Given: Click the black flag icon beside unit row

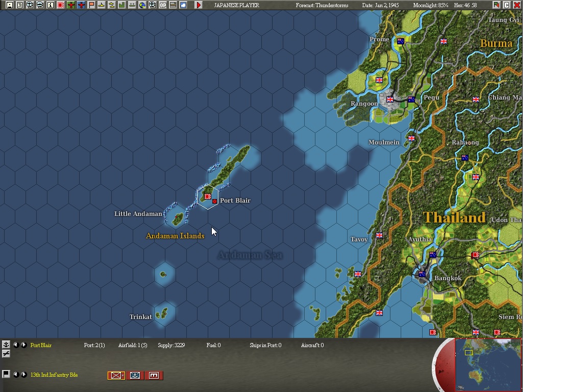Looking at the screenshot, I should click(x=6, y=374).
